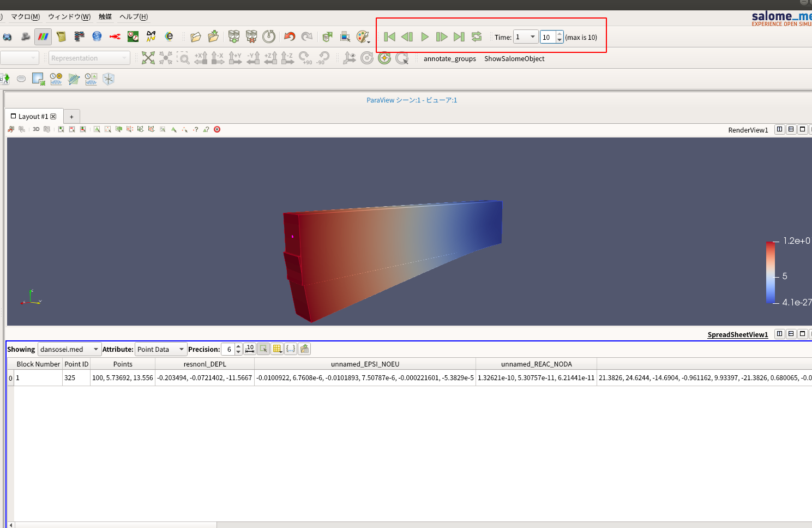This screenshot has width=812, height=528.
Task: Click the color legend bar
Action: pos(771,272)
